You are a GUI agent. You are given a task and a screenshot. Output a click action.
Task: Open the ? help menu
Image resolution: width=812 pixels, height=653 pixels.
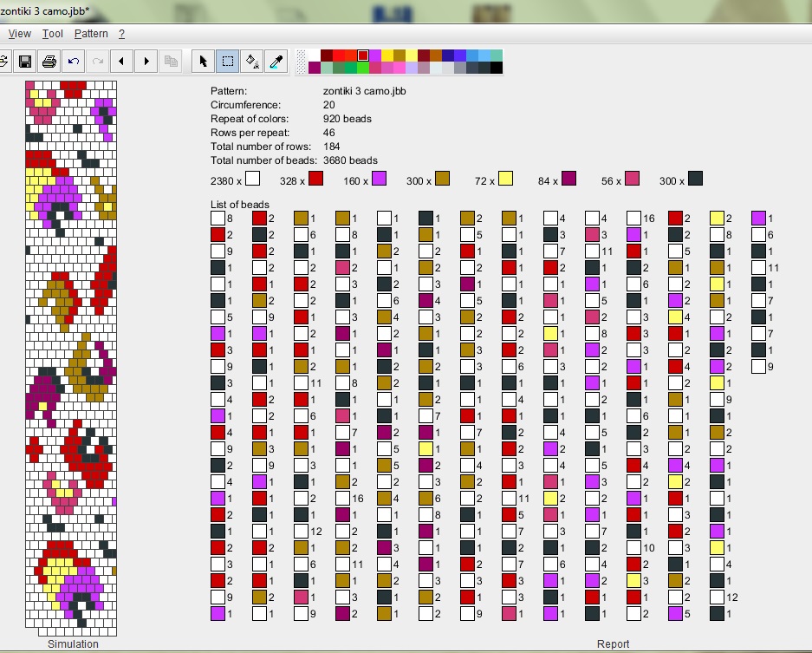pyautogui.click(x=122, y=34)
